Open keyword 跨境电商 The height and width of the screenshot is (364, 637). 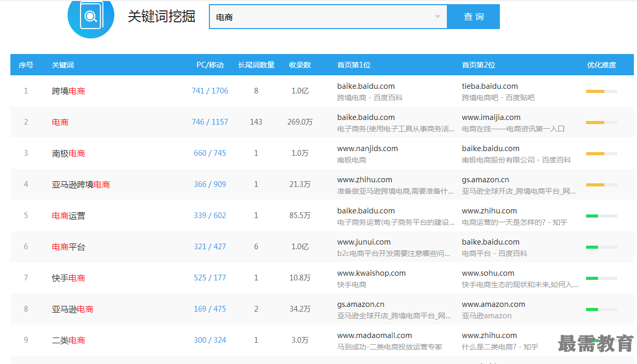click(x=69, y=91)
